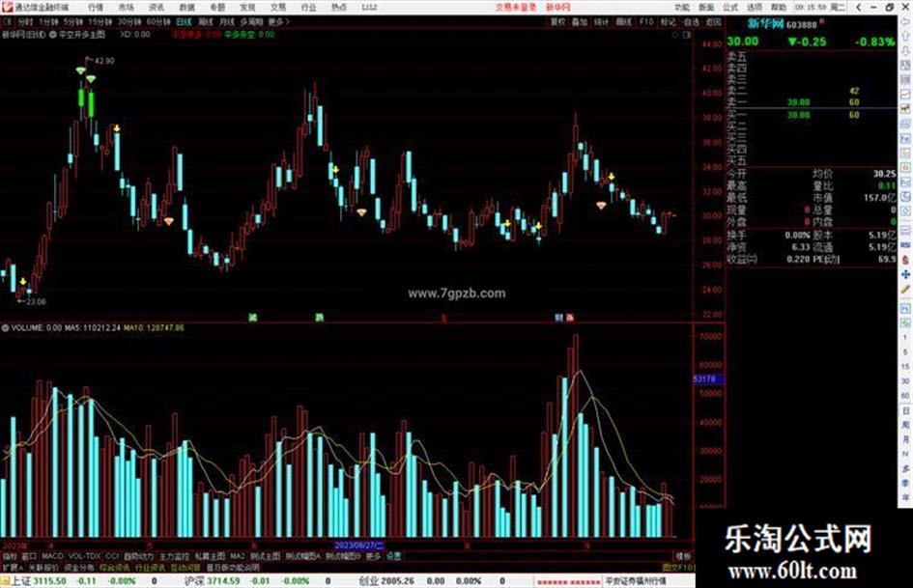Select the 月线 monthly period

click(x=227, y=21)
